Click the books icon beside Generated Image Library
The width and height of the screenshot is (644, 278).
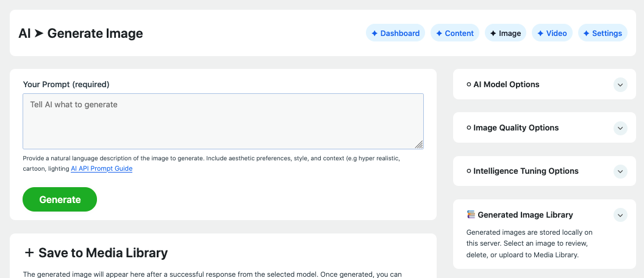point(471,215)
